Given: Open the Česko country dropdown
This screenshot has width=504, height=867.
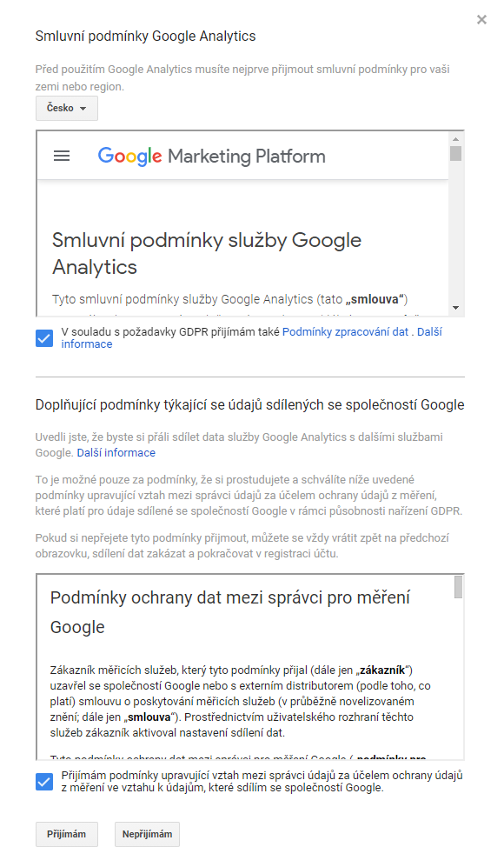Looking at the screenshot, I should [x=67, y=108].
